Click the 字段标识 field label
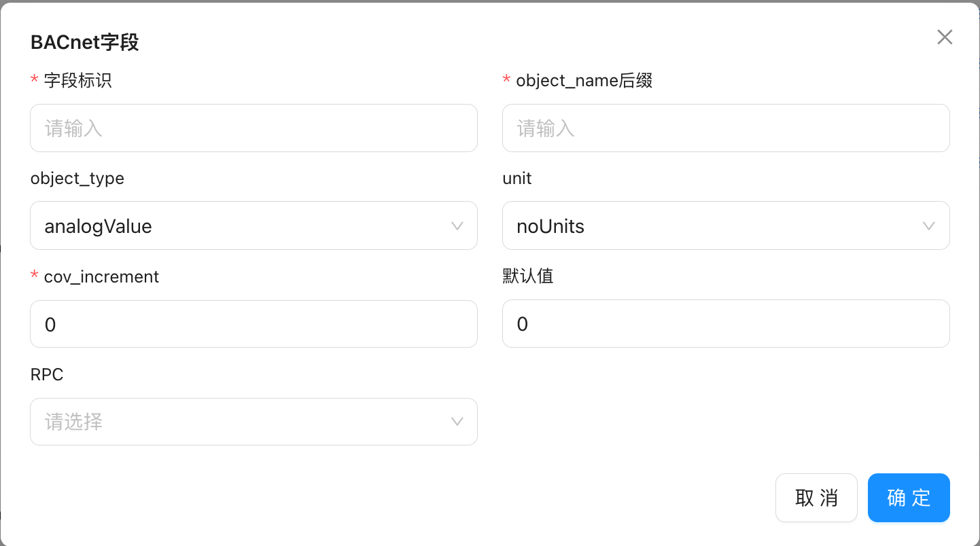Image resolution: width=980 pixels, height=546 pixels. point(77,81)
